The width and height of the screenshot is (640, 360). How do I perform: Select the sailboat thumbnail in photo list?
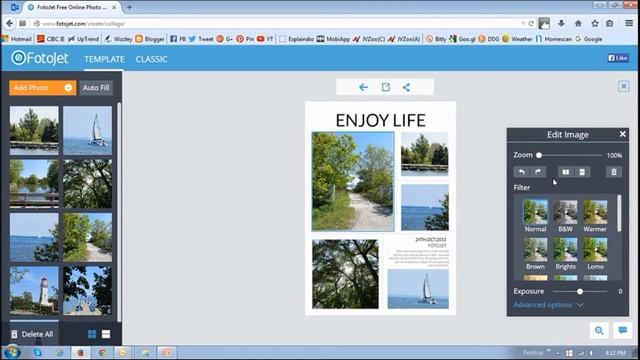(x=87, y=131)
